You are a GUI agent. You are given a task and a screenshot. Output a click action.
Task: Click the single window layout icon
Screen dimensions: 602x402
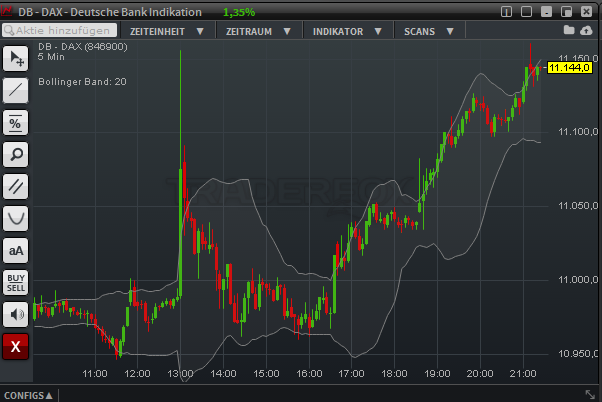click(x=526, y=12)
